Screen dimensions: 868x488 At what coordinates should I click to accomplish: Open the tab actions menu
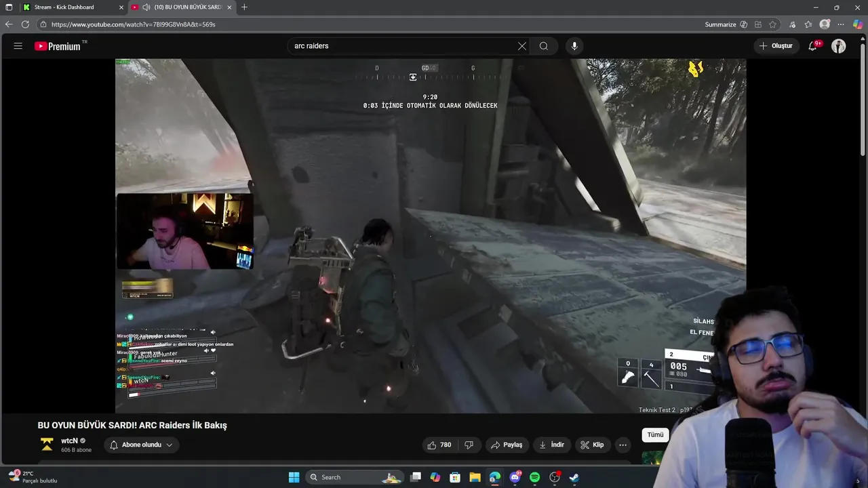(x=9, y=7)
